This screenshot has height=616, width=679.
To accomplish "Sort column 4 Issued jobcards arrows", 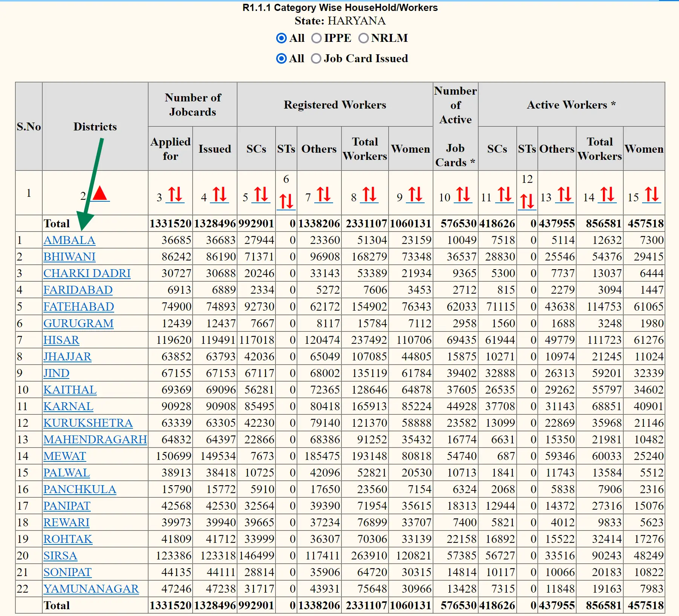I will tap(220, 195).
